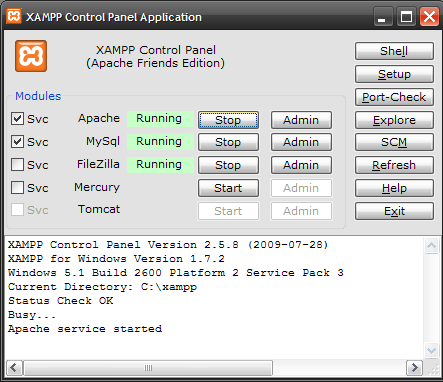Open the Shell button

click(x=394, y=51)
